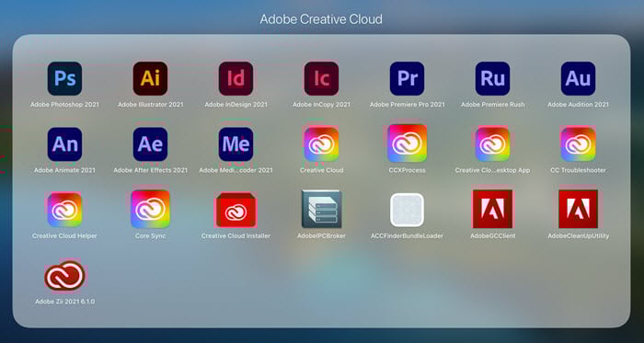Click the "ACCFinderBundleLoader" label text
The image size is (644, 343).
[x=407, y=236]
